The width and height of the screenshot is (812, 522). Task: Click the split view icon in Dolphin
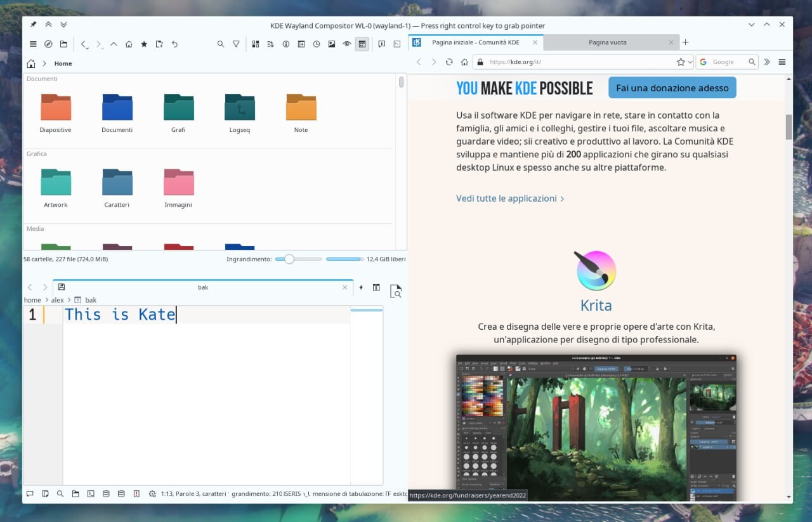[x=301, y=44]
